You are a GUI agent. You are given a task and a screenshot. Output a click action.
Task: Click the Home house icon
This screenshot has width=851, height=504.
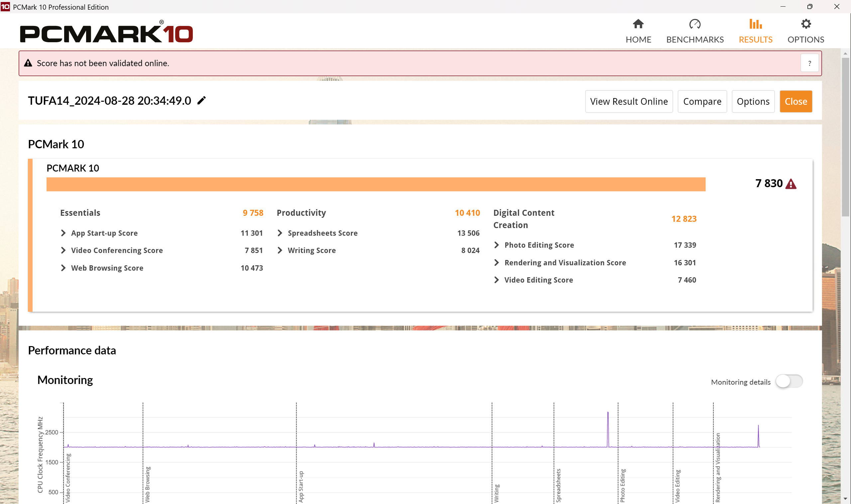coord(638,24)
